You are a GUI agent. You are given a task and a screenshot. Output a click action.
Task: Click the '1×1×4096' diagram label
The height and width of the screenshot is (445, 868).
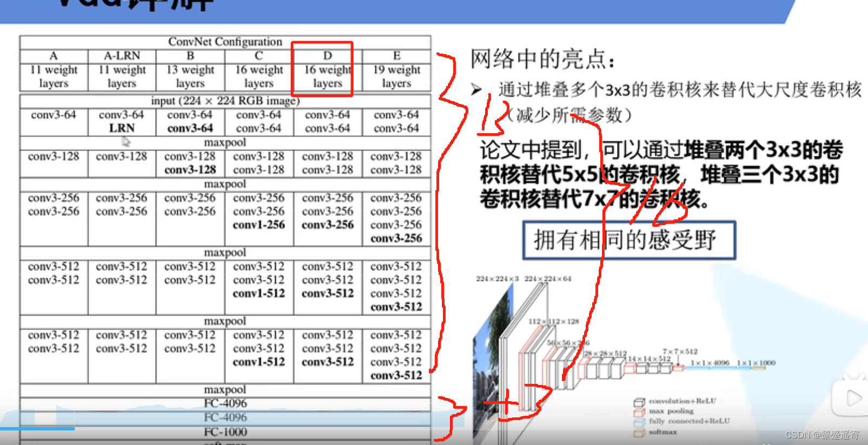point(710,363)
